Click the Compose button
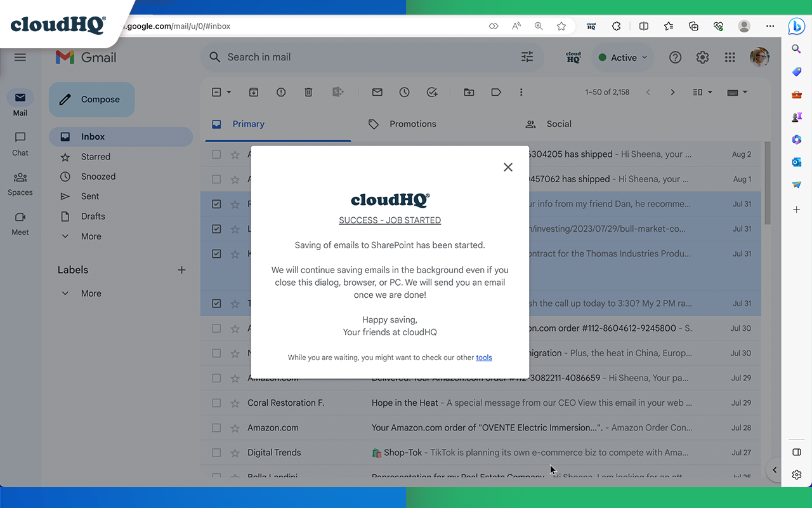The width and height of the screenshot is (812, 508). [x=92, y=100]
